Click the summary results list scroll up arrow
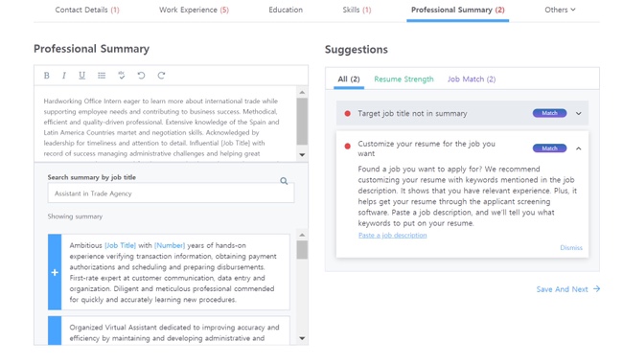The width and height of the screenshot is (623, 364). point(302,235)
